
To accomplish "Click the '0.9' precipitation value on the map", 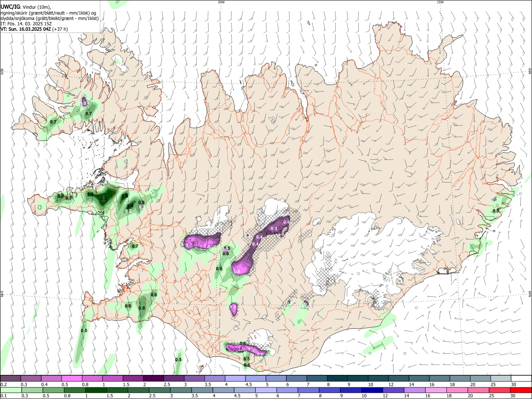I will pyautogui.click(x=61, y=196).
